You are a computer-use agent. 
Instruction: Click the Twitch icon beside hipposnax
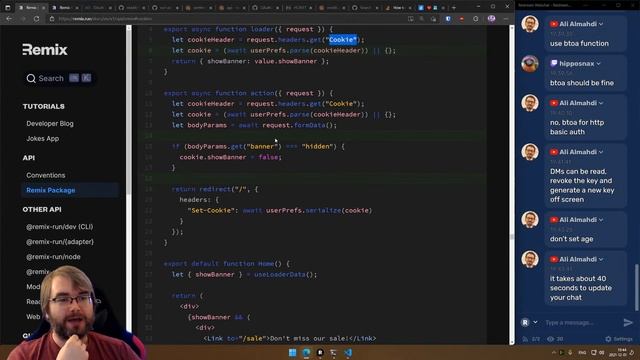coord(553,64)
